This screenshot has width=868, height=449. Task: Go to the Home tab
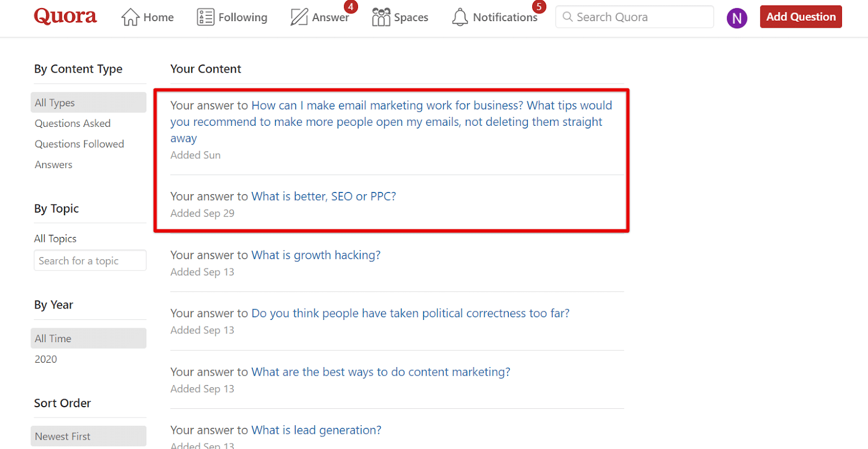click(x=158, y=17)
